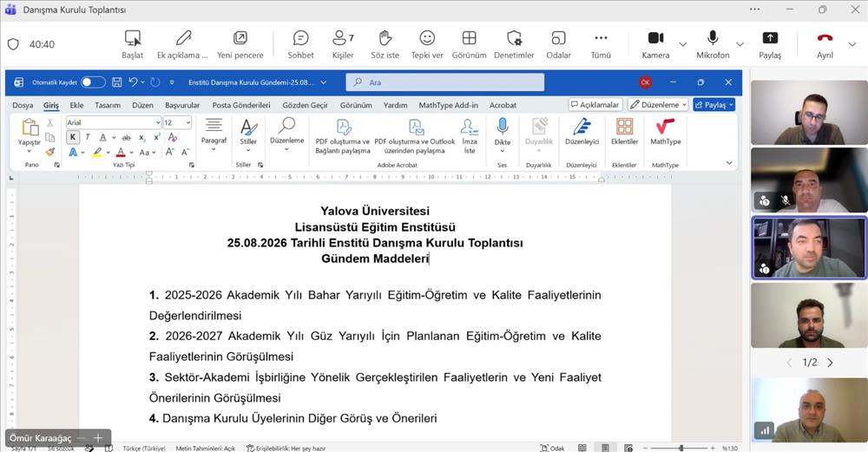This screenshot has height=452, width=868.
Task: Open the font size 12 dropdown
Action: [188, 123]
